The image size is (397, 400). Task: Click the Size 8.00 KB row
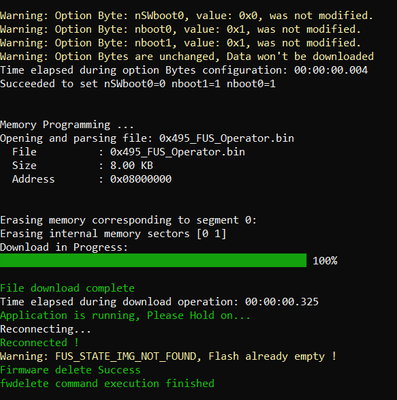(82, 166)
